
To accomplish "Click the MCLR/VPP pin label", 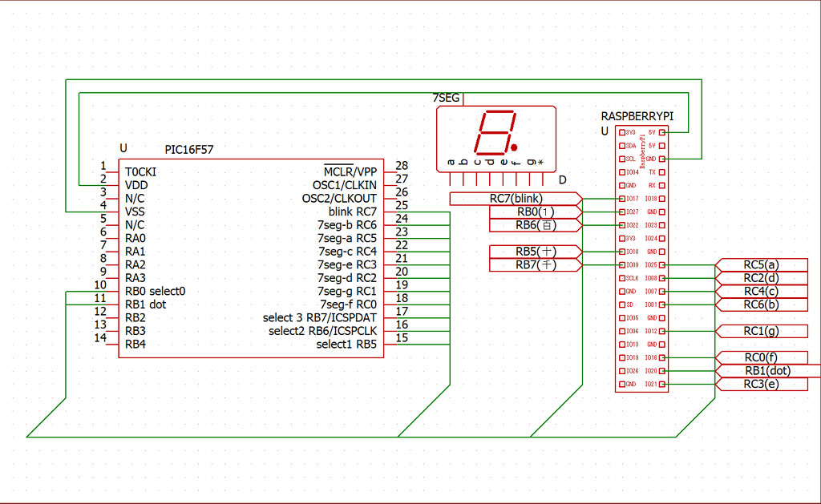I will [x=350, y=171].
